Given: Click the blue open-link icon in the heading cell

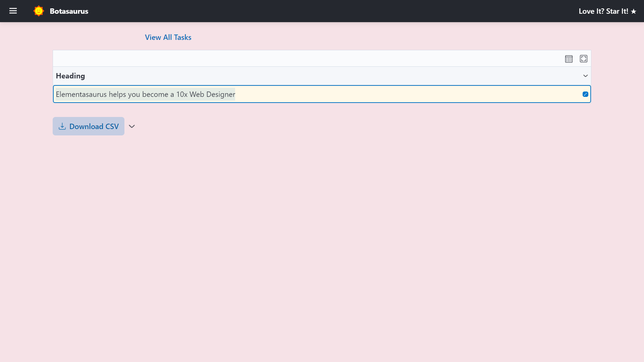Looking at the screenshot, I should coord(585,94).
